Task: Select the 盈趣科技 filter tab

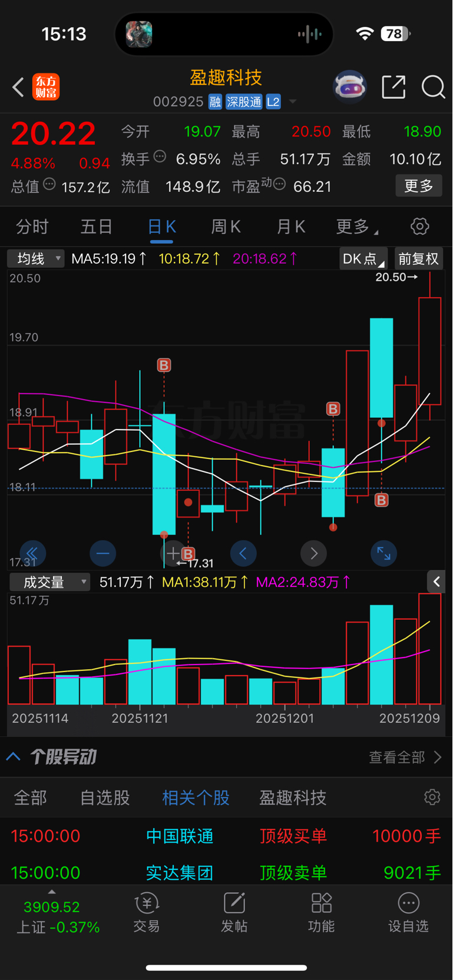Action: 293,798
